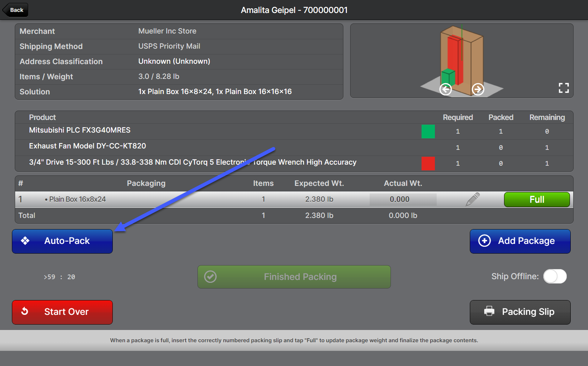Select the Mitsubishi PLC FX3G40MRES product
This screenshot has height=366, width=588.
tap(80, 130)
